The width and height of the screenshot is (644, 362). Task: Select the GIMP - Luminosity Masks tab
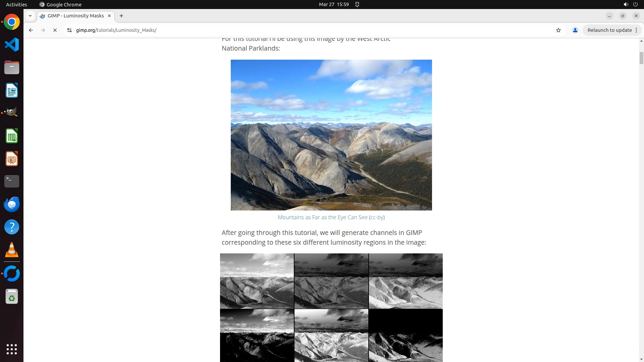(75, 16)
